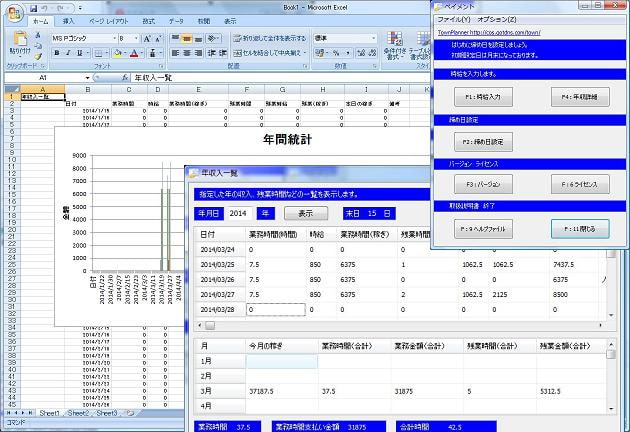630x432 pixels.
Task: Open ファイル(Y) menu in payment window
Action: [454, 19]
